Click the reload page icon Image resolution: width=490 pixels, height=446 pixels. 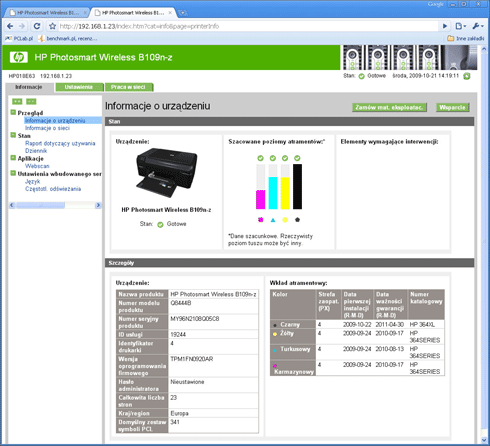pos(37,26)
